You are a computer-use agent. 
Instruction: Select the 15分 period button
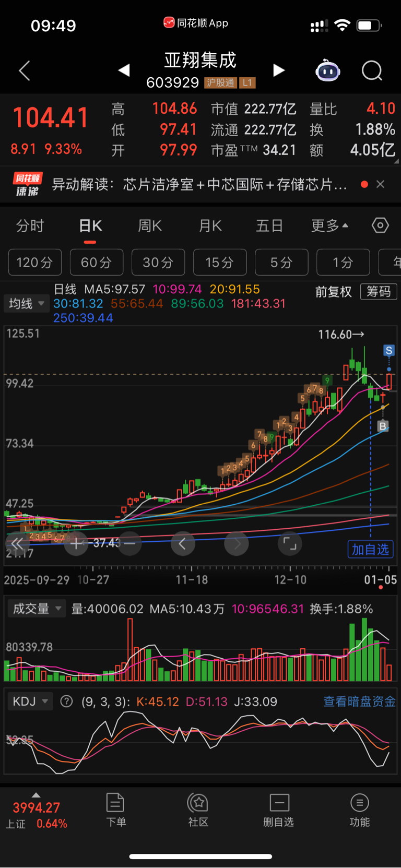pos(220,262)
